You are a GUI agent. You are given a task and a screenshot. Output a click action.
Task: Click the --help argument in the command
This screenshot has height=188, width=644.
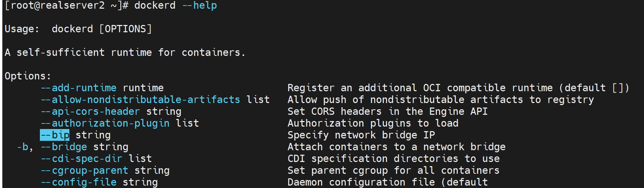pos(199,6)
